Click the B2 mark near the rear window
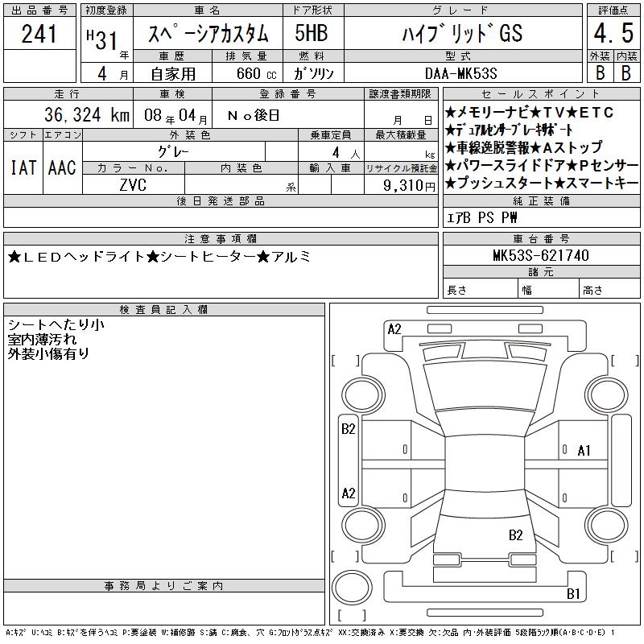 click(x=516, y=535)
